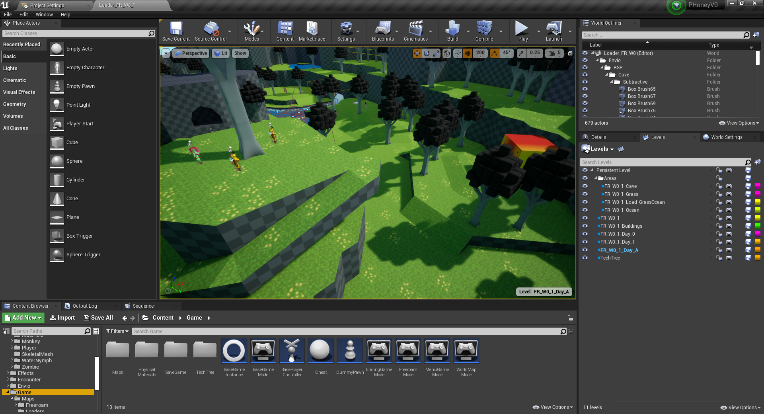Image resolution: width=764 pixels, height=414 pixels.
Task: Select the Sphere Trigger actor icon
Action: 57,255
